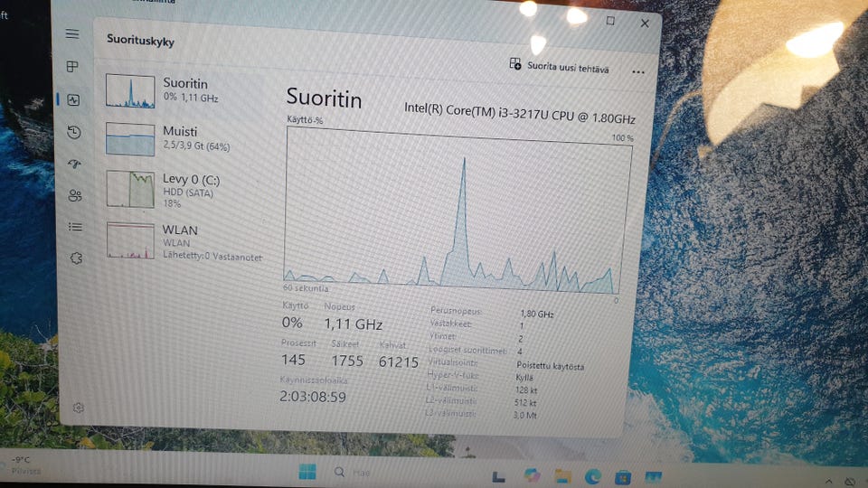
Task: Open the taskbar app right of Store
Action: pyautogui.click(x=653, y=477)
